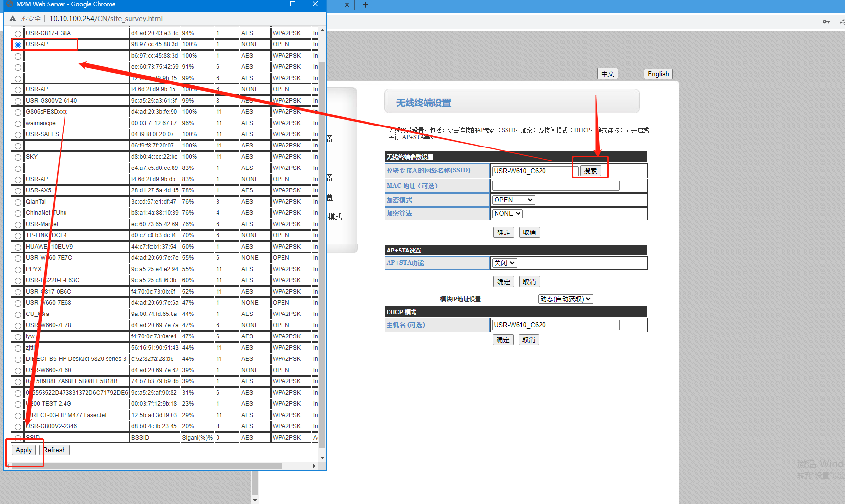Open the saved passwords key icon
845x504 pixels.
point(826,22)
